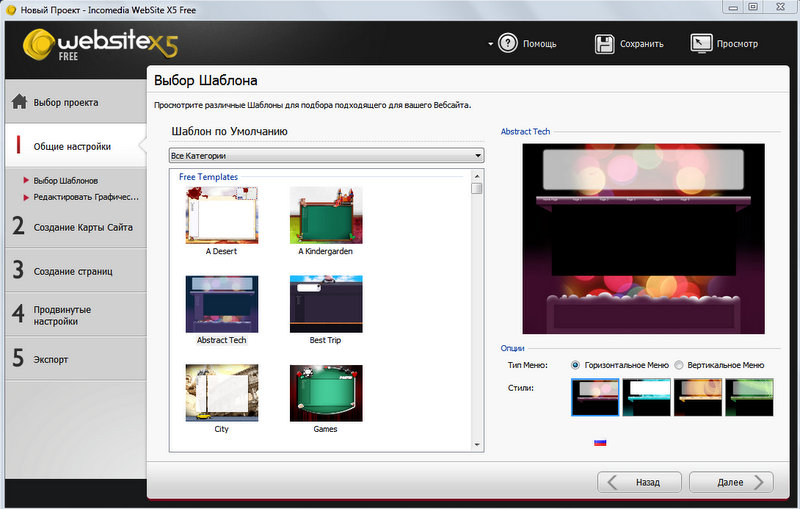Go to step 2 Создание Карты Сайта
The width and height of the screenshot is (800, 509).
click(76, 226)
